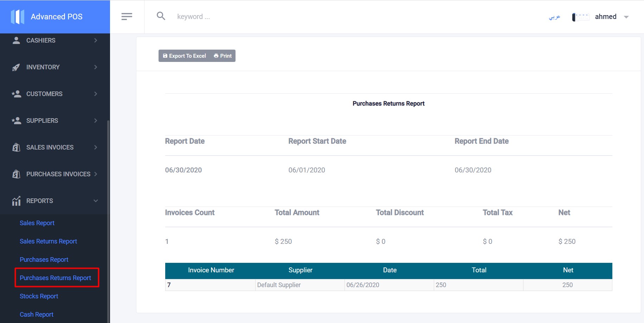The image size is (644, 323).
Task: Open the Stocks Report page
Action: [39, 296]
